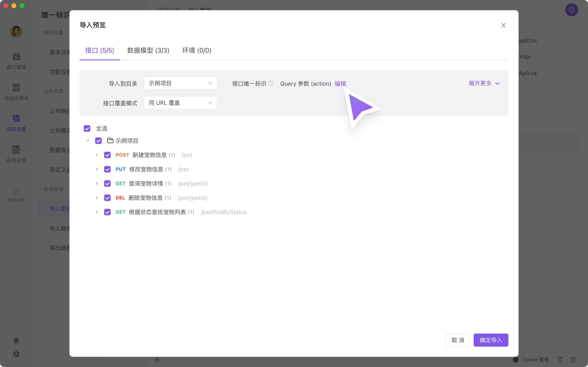The height and width of the screenshot is (367, 588).
Task: Expand the PUT 修改宠物信息 row
Action: 97,169
